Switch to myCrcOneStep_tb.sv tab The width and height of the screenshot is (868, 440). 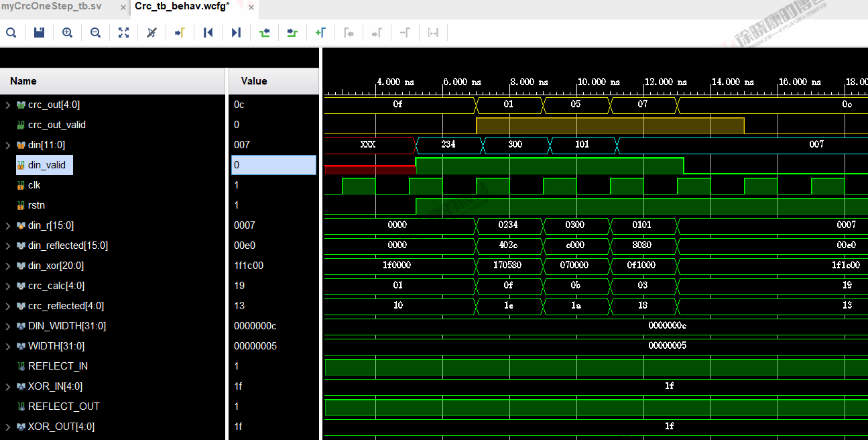click(52, 7)
